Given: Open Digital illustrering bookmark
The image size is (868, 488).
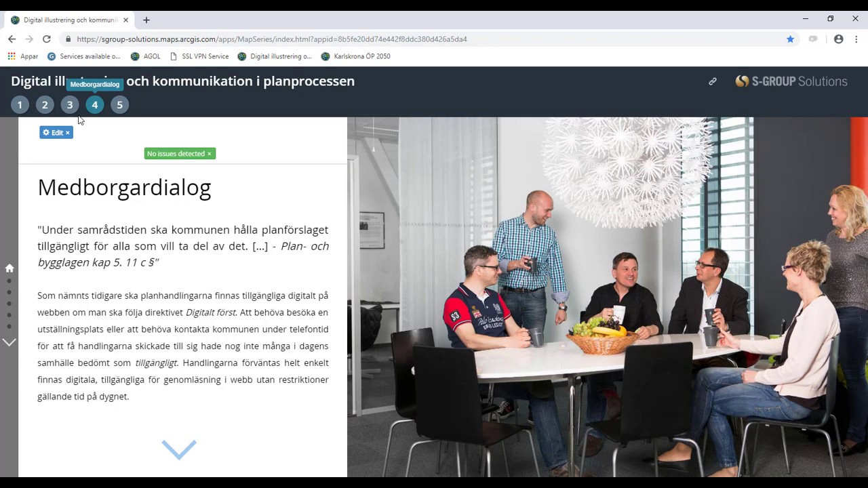Looking at the screenshot, I should (x=275, y=56).
